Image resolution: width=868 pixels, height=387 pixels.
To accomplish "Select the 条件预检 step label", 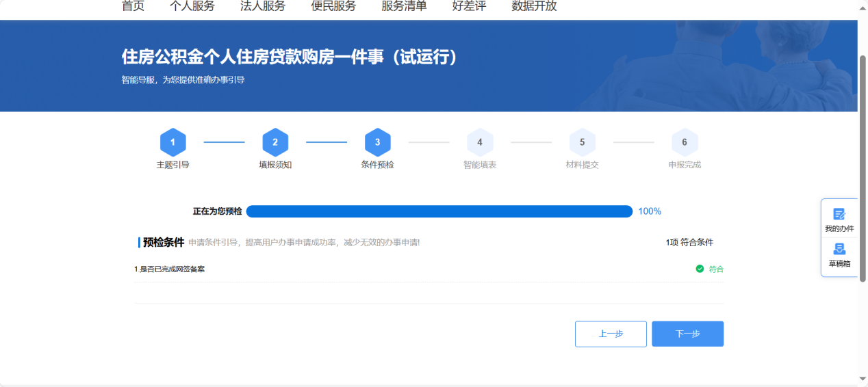I will [378, 165].
